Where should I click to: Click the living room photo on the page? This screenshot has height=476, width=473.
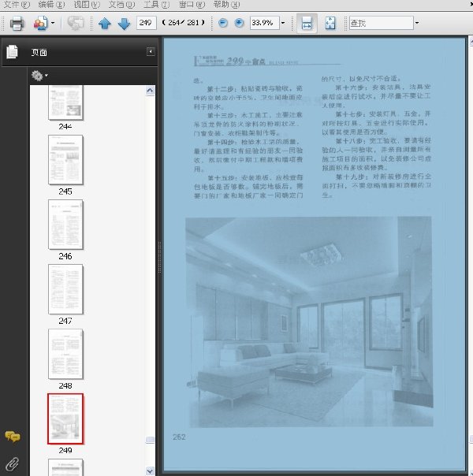pos(309,322)
